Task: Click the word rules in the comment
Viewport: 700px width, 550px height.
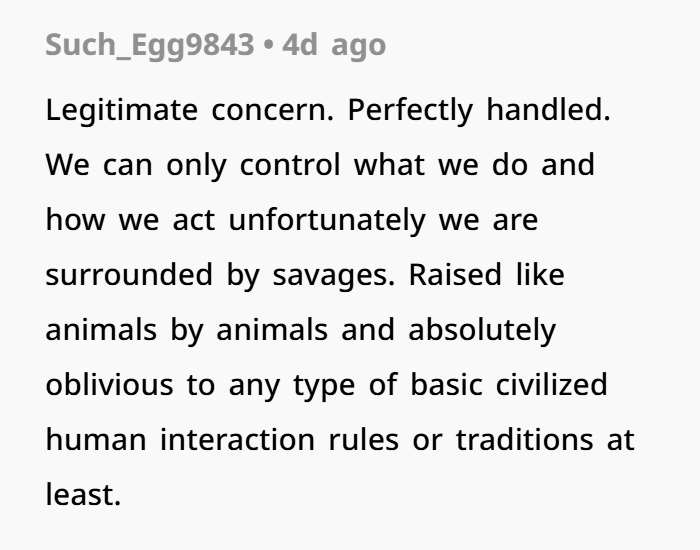Action: (363, 440)
